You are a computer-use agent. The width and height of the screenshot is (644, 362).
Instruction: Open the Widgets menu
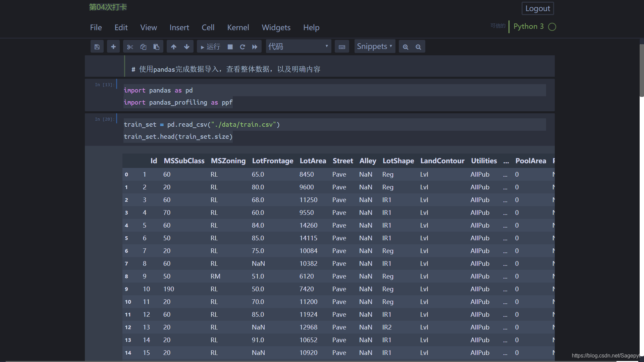(x=276, y=27)
